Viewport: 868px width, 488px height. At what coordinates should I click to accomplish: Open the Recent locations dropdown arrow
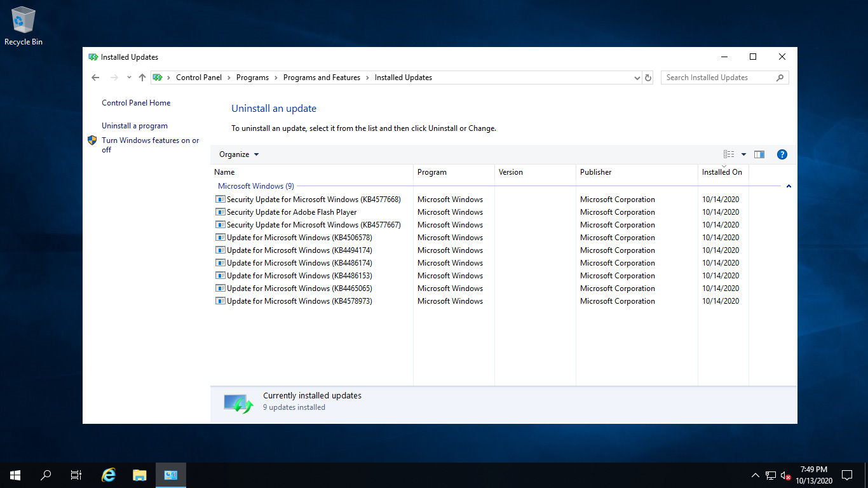(x=129, y=78)
